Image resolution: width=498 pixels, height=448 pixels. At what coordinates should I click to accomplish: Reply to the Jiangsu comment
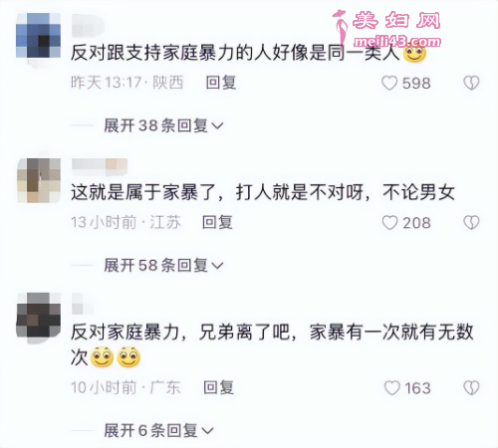[217, 222]
